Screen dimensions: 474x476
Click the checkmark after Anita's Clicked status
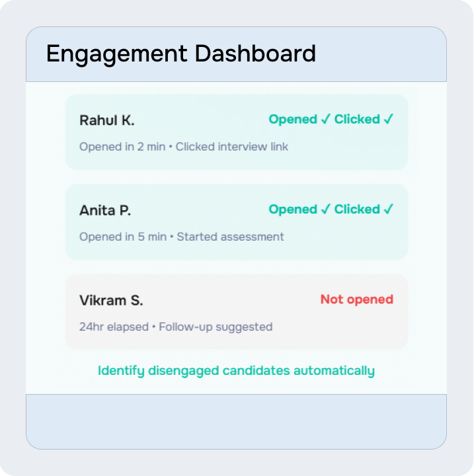coord(388,210)
